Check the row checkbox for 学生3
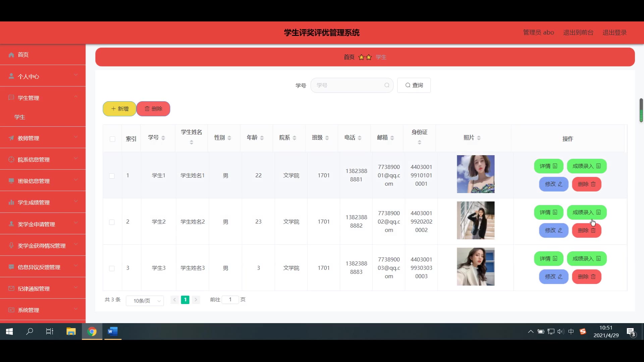Image resolution: width=644 pixels, height=362 pixels. 112,268
